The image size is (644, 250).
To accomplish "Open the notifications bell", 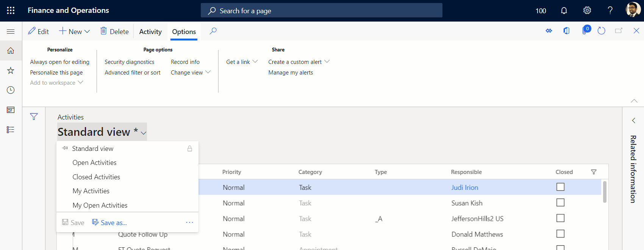I will pyautogui.click(x=564, y=11).
